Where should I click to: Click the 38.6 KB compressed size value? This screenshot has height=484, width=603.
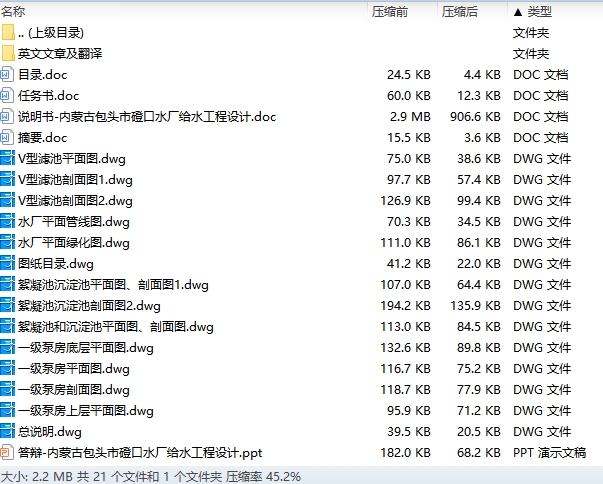point(479,158)
